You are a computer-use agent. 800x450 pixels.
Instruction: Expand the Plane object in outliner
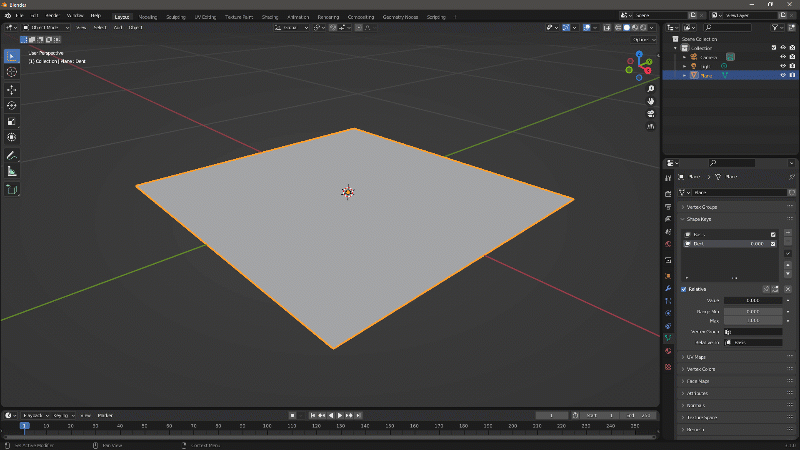(x=685, y=76)
